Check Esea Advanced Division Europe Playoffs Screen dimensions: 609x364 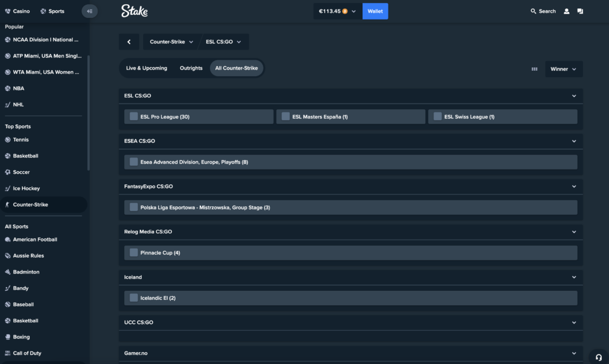134,162
